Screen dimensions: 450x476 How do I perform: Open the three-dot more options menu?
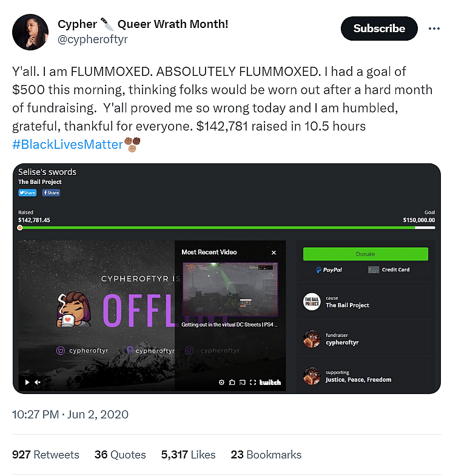click(x=434, y=29)
